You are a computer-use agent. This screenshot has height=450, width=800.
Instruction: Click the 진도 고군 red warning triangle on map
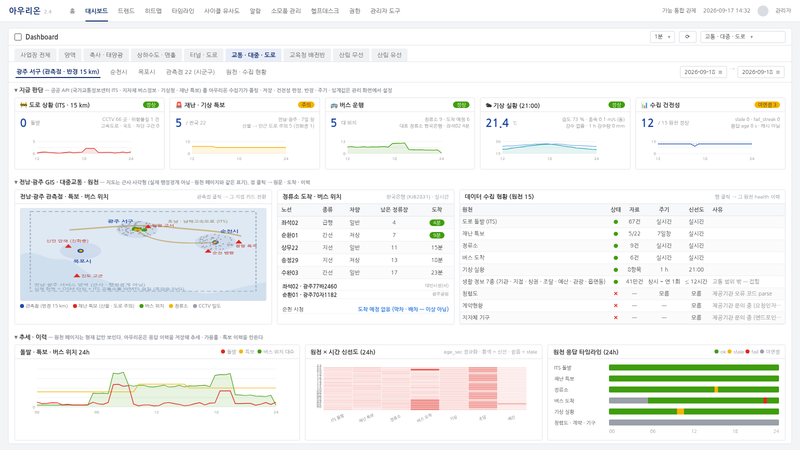pos(77,276)
